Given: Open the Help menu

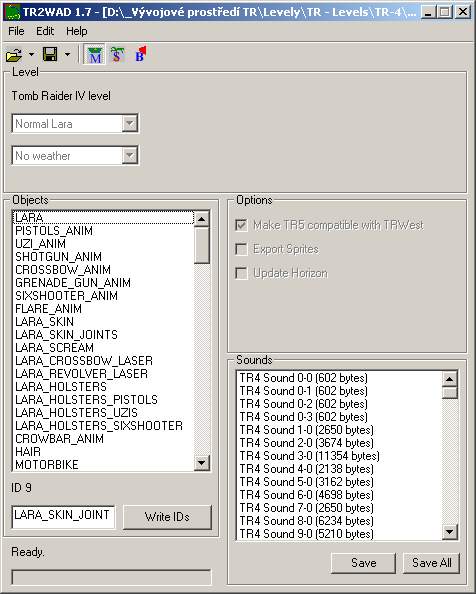Looking at the screenshot, I should pos(76,31).
